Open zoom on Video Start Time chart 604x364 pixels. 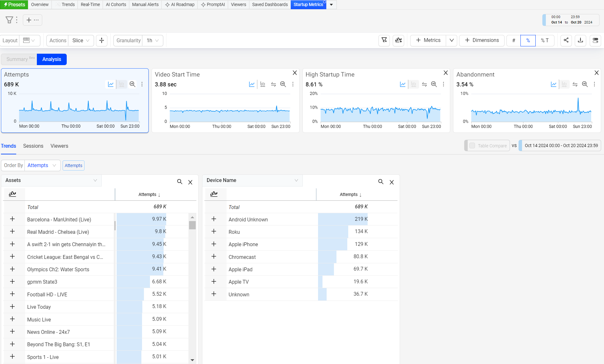click(x=283, y=84)
